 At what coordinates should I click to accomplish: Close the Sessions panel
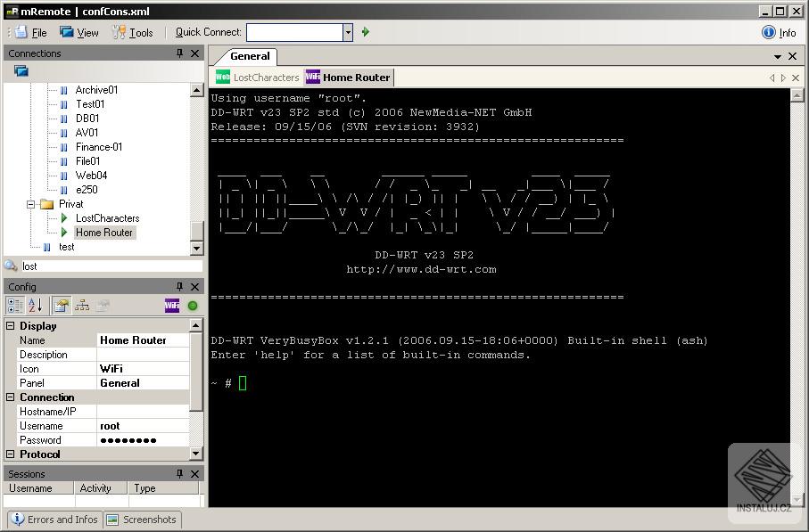coord(195,473)
